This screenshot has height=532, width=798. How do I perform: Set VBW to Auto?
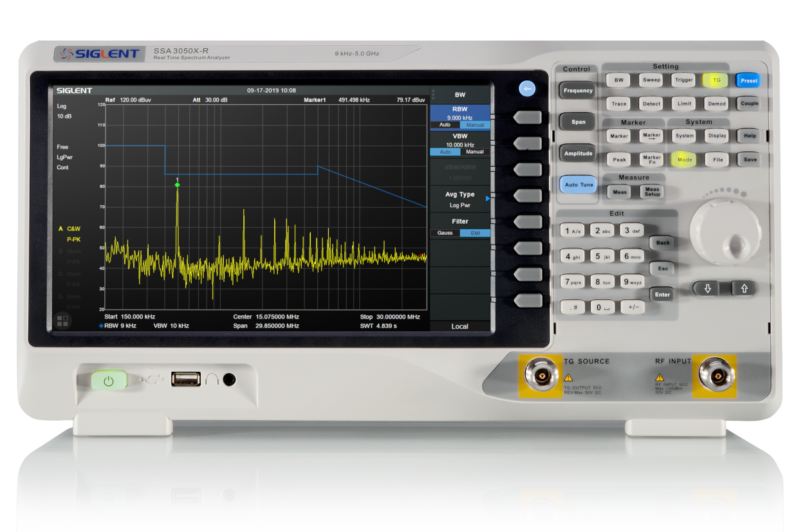(x=445, y=152)
